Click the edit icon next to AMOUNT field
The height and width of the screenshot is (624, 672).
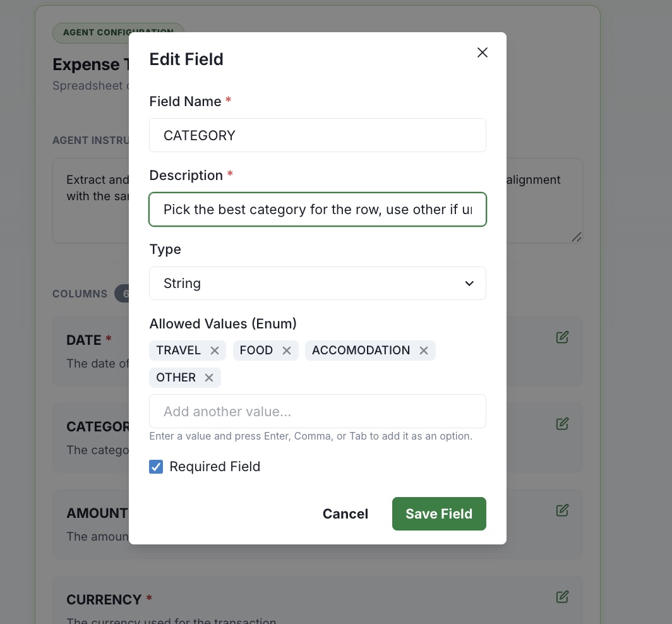click(562, 510)
